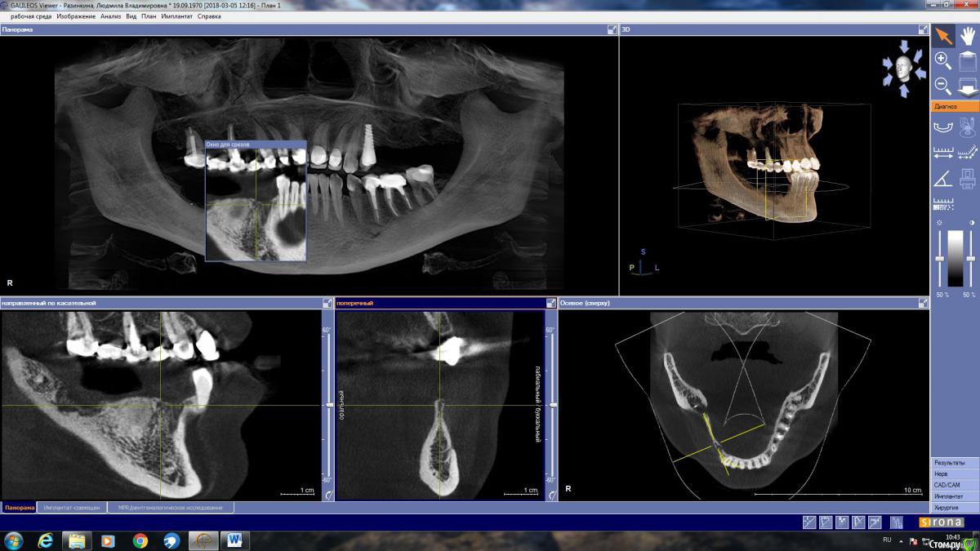The image size is (980, 551).
Task: Select the arrow pointer tool
Action: [x=942, y=35]
